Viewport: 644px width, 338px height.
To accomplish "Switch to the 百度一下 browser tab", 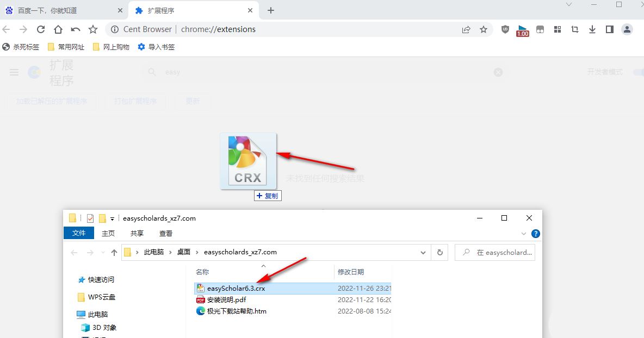I will [64, 10].
